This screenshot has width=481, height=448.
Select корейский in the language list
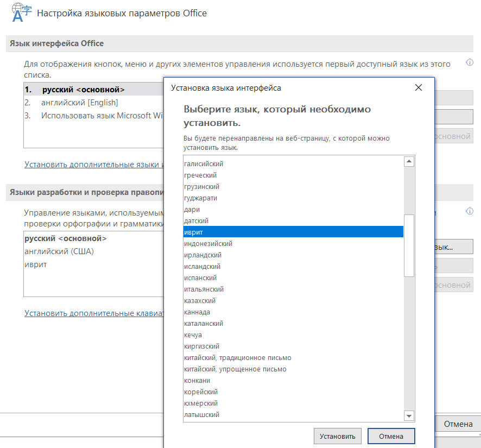[x=201, y=392]
